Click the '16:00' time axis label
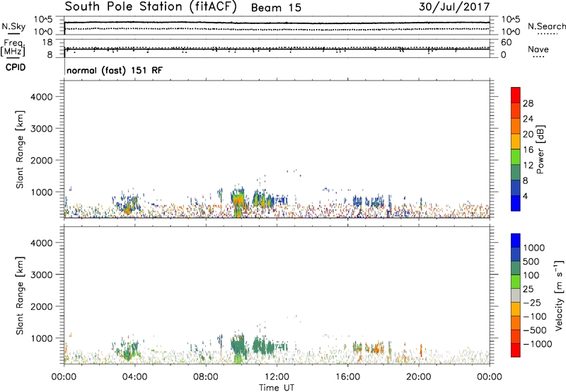 pos(347,377)
